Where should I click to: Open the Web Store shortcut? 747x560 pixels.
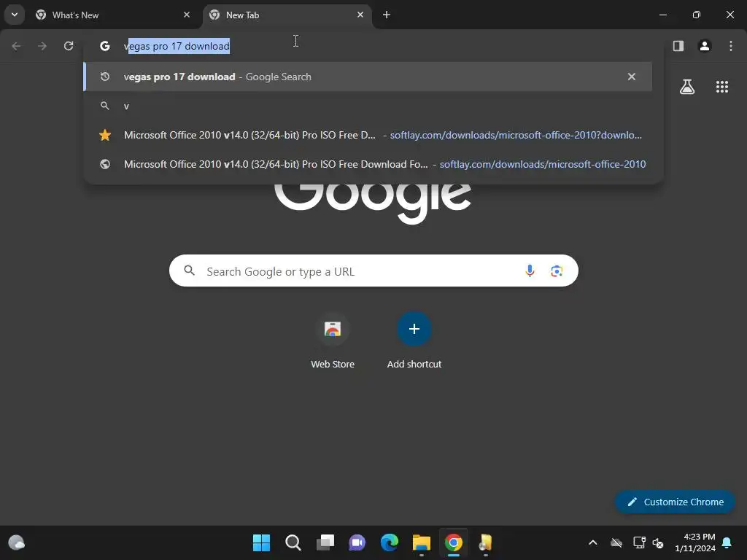[333, 341]
